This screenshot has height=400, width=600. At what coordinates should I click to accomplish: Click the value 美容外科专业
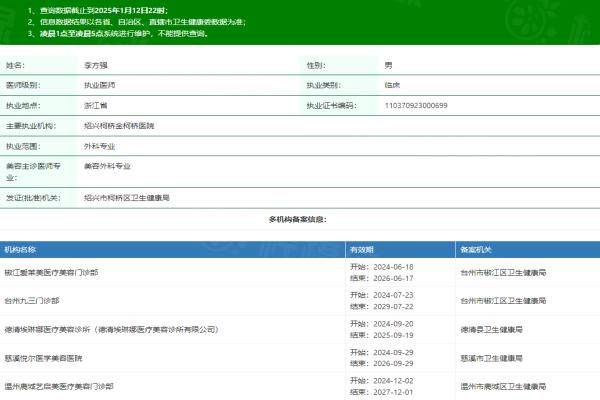click(107, 166)
